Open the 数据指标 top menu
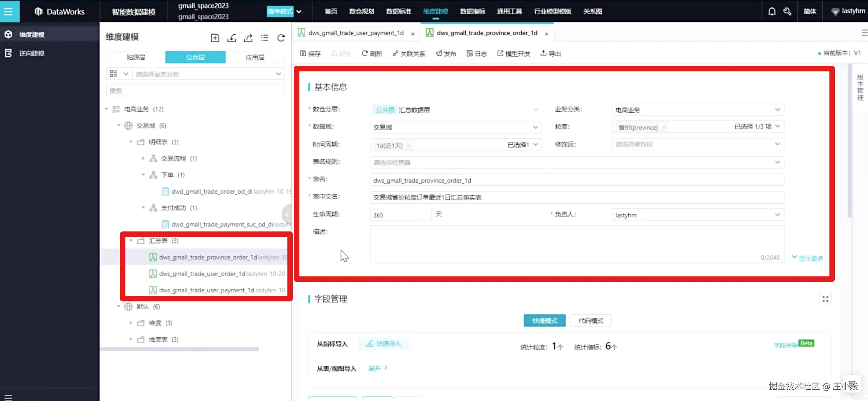The image size is (868, 401). point(473,11)
